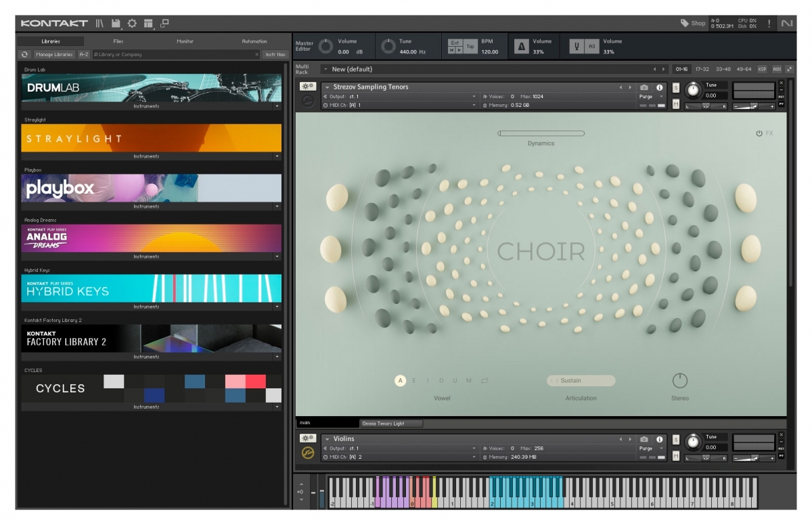Show info for Strezov Sampling Tenors
Screen dimensions: 812x525
[659, 87]
